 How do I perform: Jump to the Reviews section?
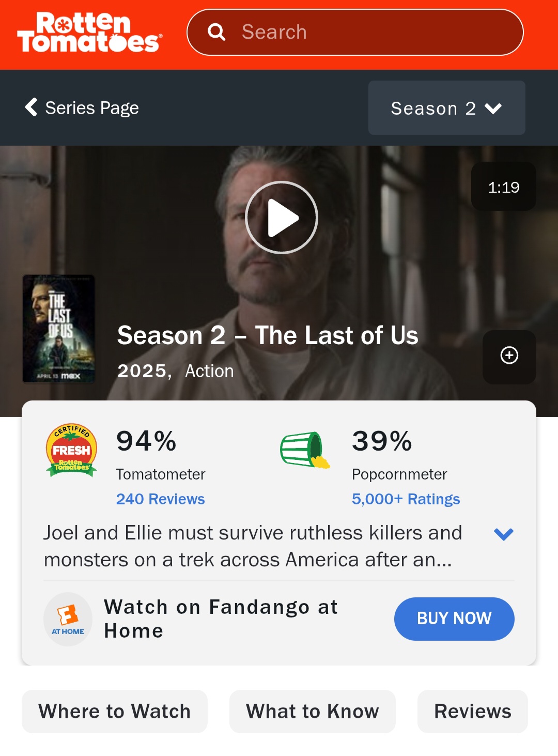click(x=473, y=712)
